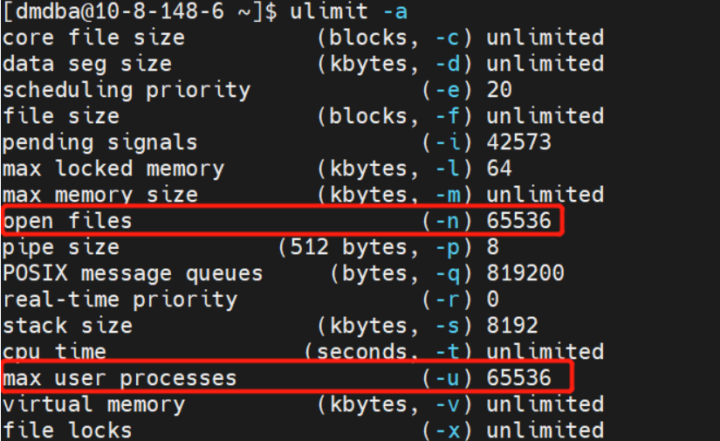The width and height of the screenshot is (720, 441).
Task: Click the '(kbytes, -d)' option text
Action: coord(395,63)
